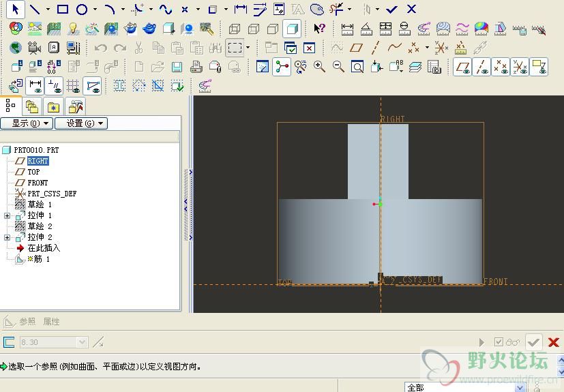Switch to the connections tab
564x392 pixels.
click(x=75, y=106)
